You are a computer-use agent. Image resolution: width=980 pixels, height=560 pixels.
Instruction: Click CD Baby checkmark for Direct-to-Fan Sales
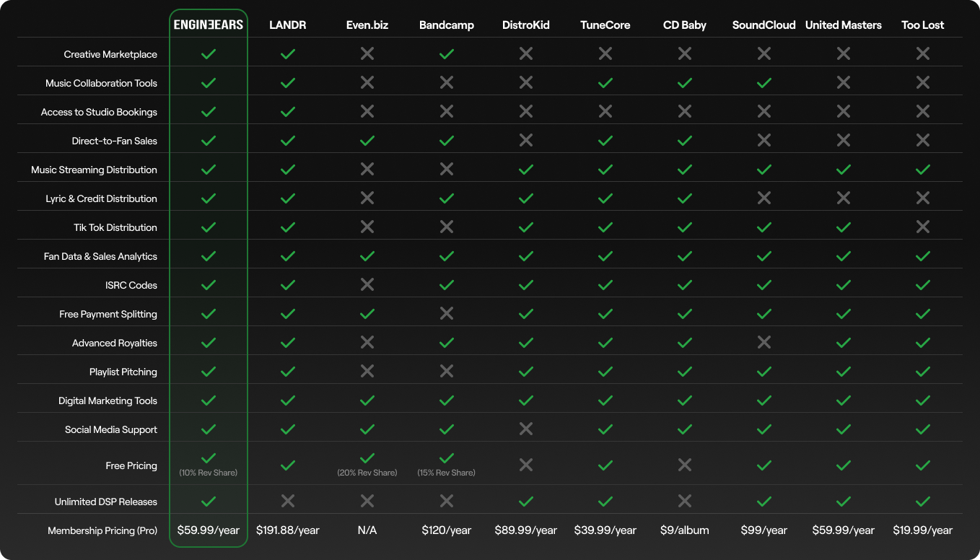[685, 141]
